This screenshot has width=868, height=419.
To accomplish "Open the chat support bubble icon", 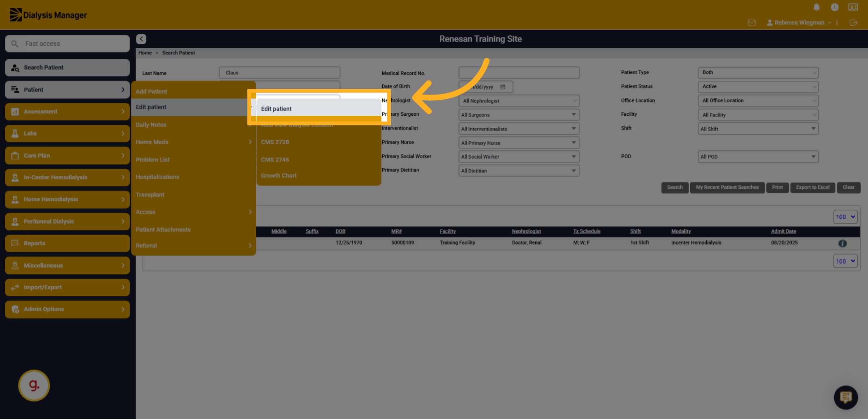I will [846, 397].
